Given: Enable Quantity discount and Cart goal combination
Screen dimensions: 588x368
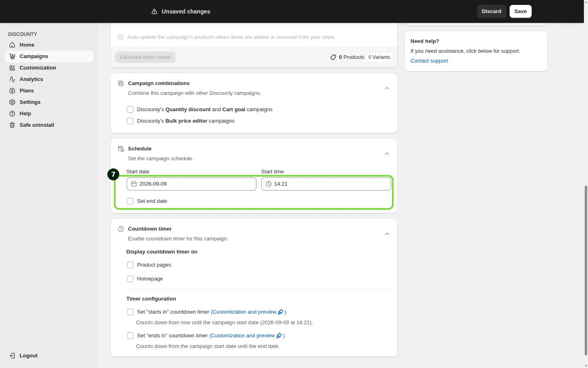Looking at the screenshot, I should (x=130, y=110).
